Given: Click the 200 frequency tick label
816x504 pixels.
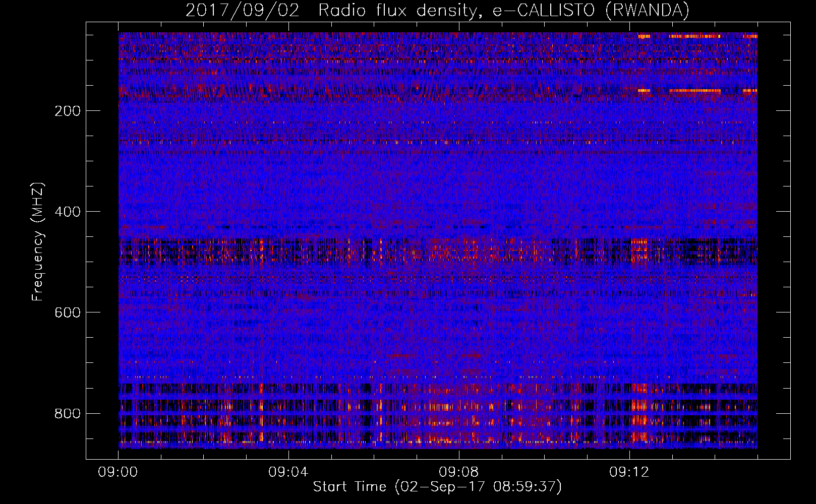Looking at the screenshot, I should (x=68, y=111).
